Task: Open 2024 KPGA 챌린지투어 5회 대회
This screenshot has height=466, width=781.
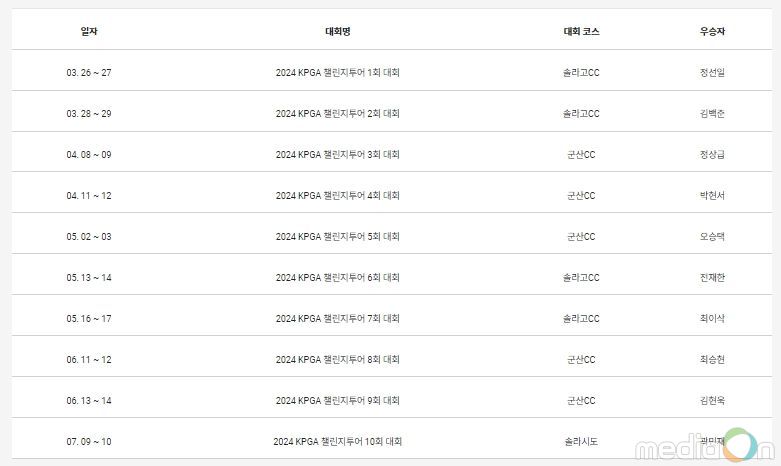Action: click(338, 236)
